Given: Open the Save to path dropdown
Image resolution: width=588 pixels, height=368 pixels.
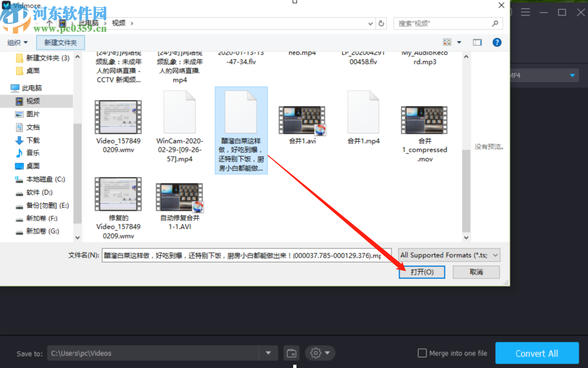Looking at the screenshot, I should click(268, 353).
